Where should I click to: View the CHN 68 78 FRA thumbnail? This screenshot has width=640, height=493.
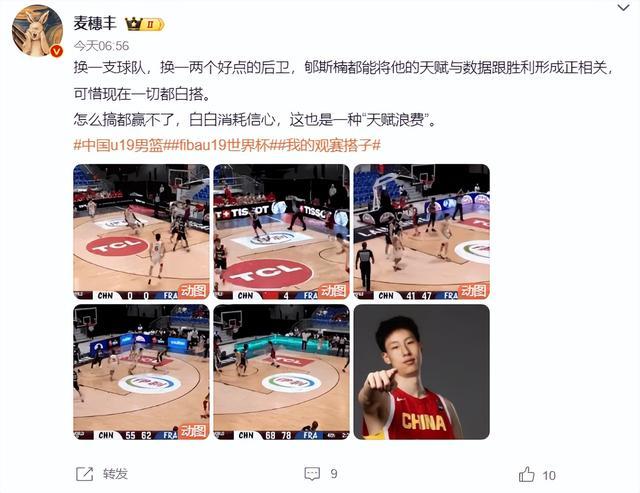[281, 372]
